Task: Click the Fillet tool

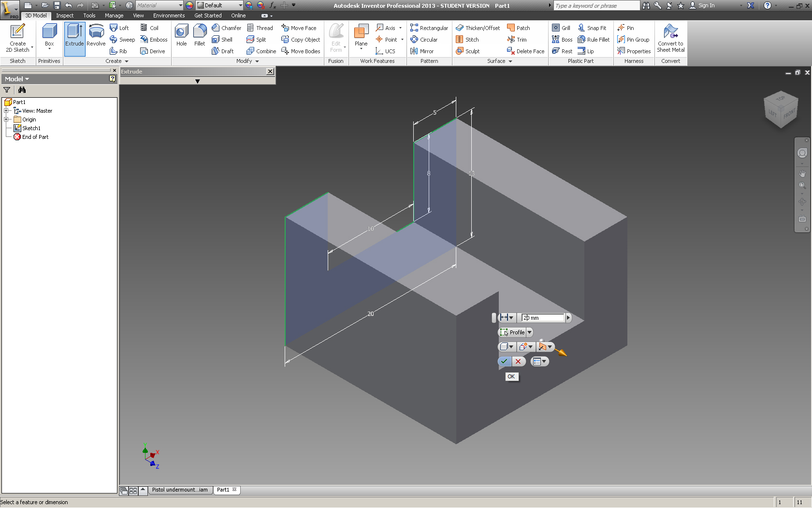Action: click(x=200, y=35)
